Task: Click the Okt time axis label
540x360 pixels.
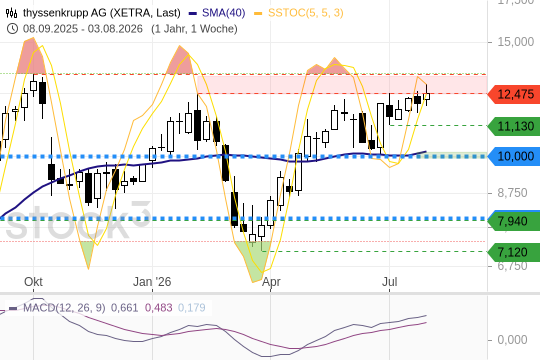Action: click(x=33, y=282)
